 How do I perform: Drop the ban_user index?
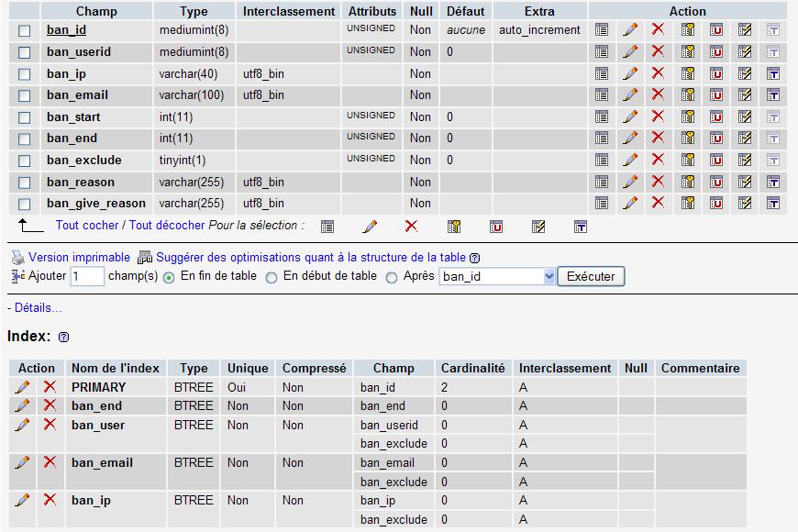(50, 424)
